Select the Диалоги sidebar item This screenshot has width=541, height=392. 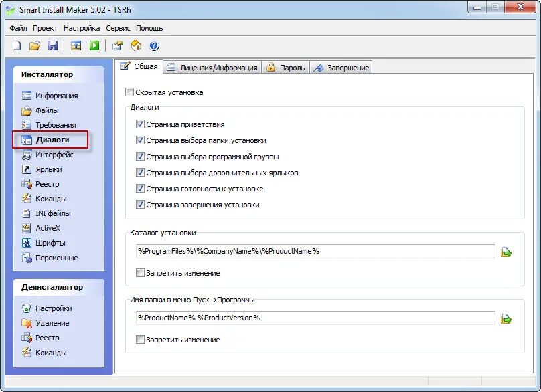click(x=46, y=140)
